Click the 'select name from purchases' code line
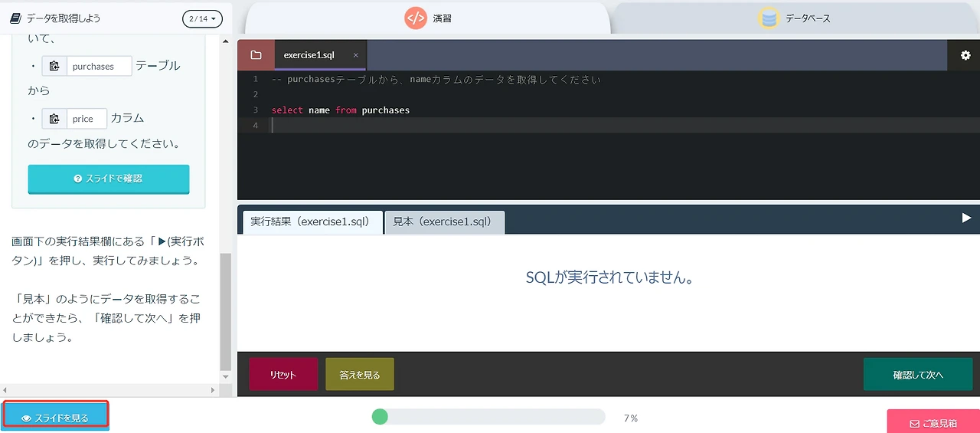Image resolution: width=980 pixels, height=433 pixels. click(x=341, y=110)
